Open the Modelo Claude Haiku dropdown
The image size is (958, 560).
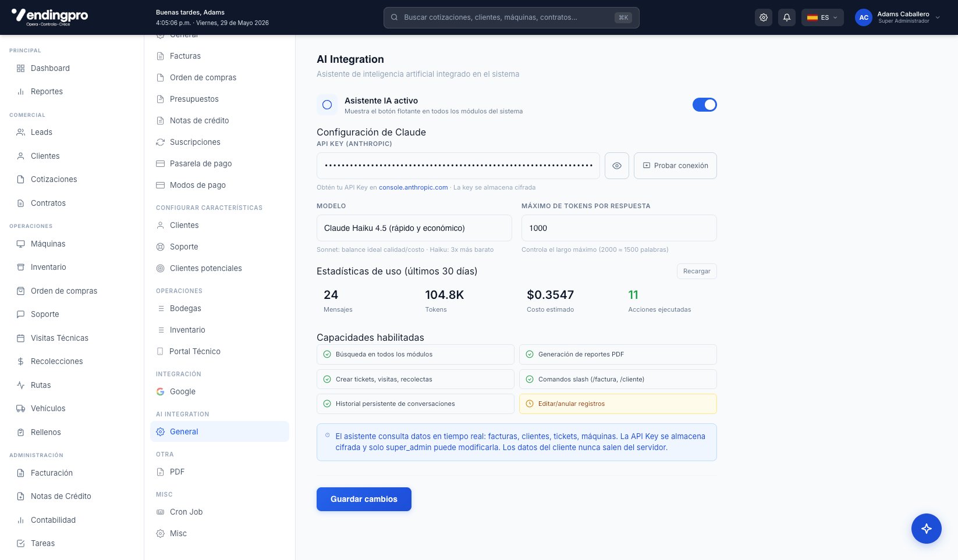pyautogui.click(x=414, y=228)
